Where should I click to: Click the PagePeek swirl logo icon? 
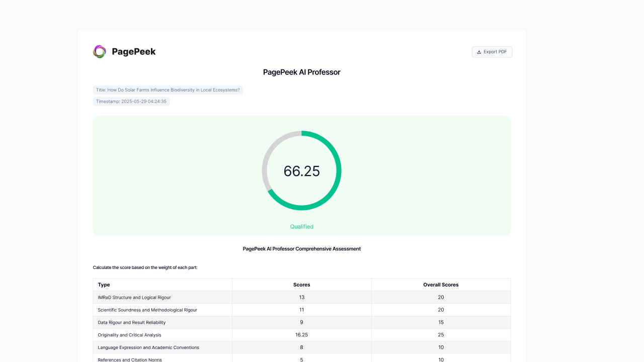100,52
